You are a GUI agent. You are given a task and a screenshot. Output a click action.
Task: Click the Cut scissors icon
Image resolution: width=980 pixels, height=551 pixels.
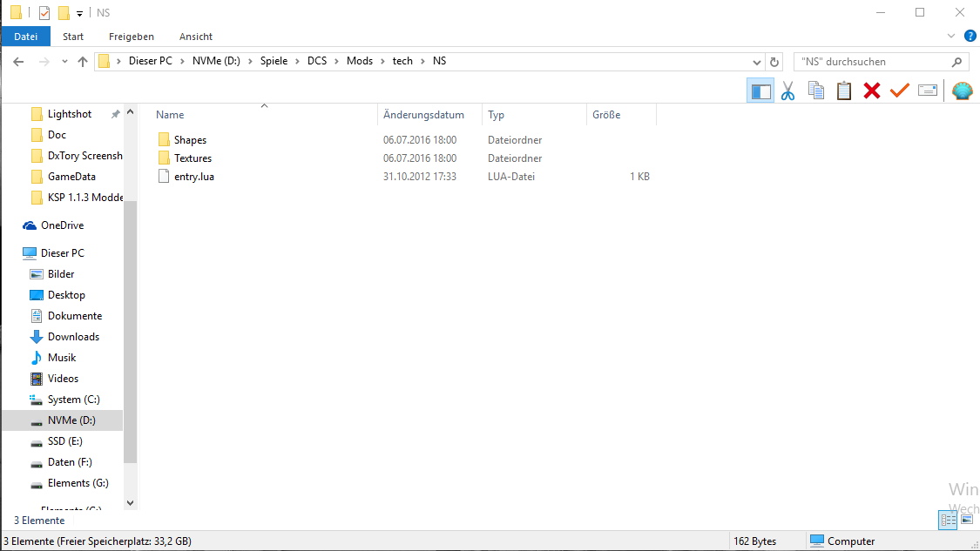tap(788, 91)
